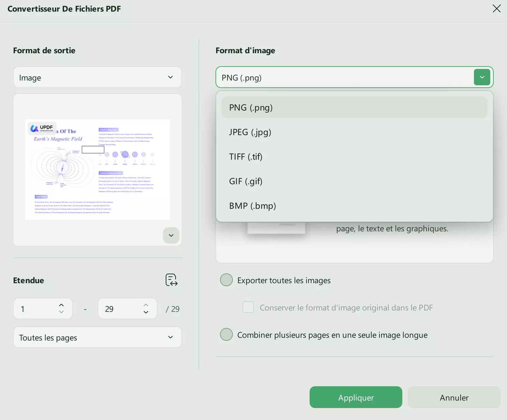The height and width of the screenshot is (420, 507).
Task: Close the PDF converter dialog
Action: [x=496, y=9]
